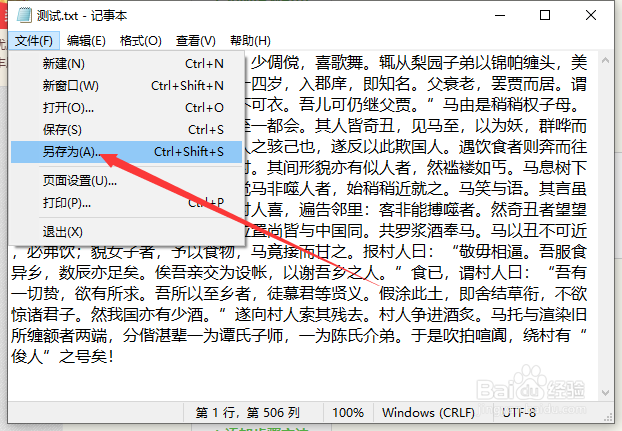Minimize the Notepad window

pos(500,15)
